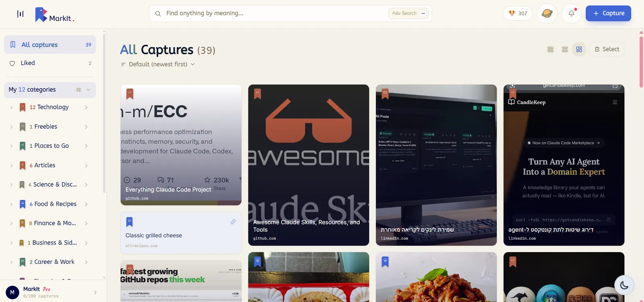Open the Food & Recipes category
Image resolution: width=644 pixels, height=302 pixels.
53,204
